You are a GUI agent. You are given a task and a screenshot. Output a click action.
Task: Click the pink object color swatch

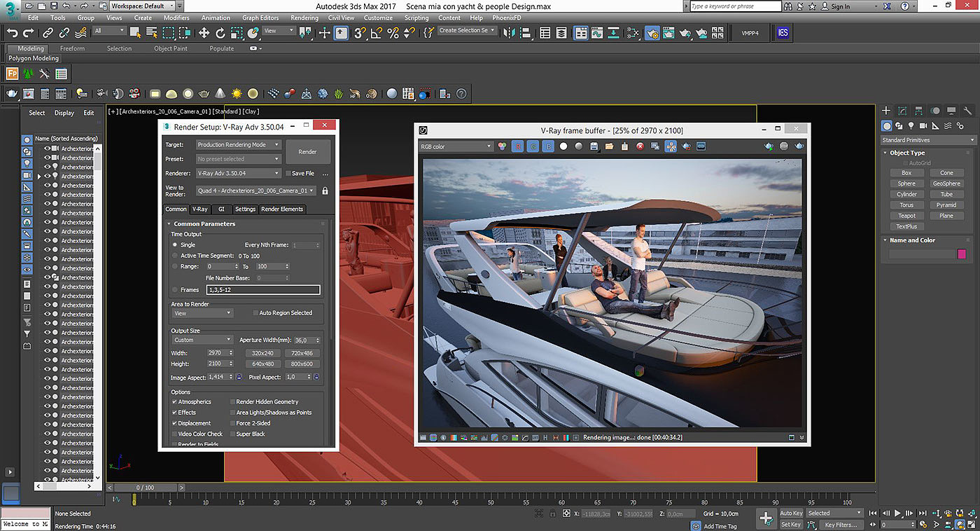tap(961, 254)
